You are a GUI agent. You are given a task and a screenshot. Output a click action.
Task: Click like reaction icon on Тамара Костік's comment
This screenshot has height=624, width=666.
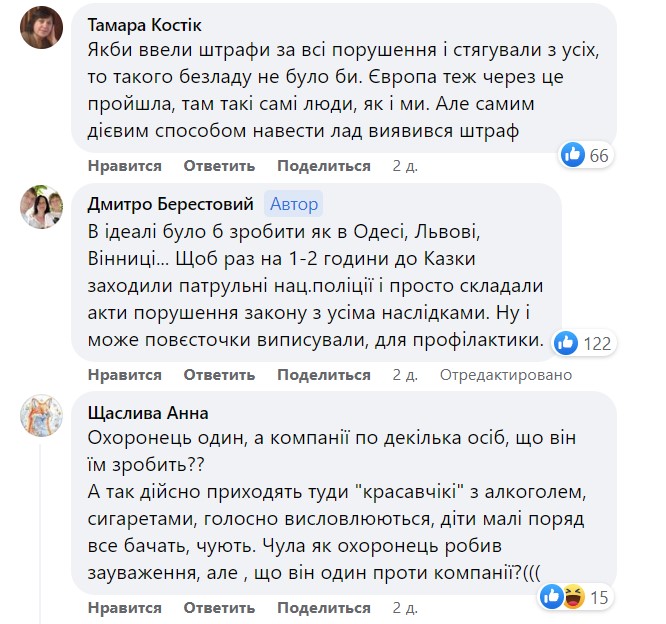pyautogui.click(x=573, y=155)
